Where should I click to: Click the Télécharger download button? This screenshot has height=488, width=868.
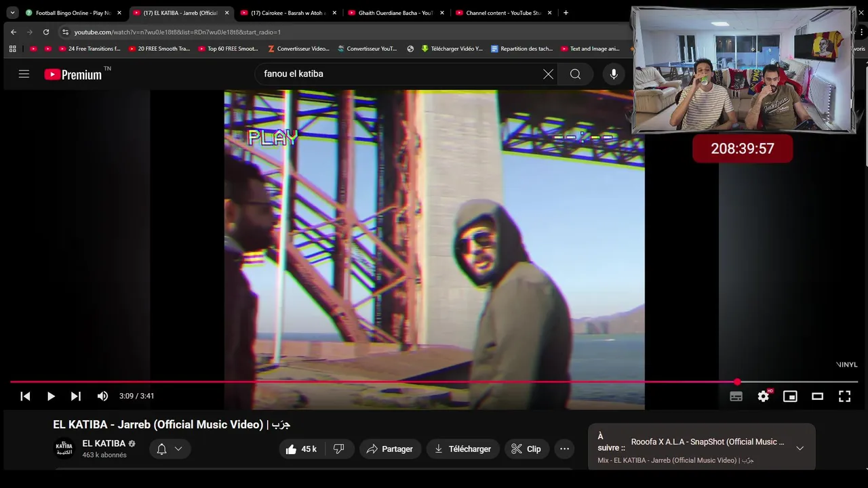tap(463, 449)
